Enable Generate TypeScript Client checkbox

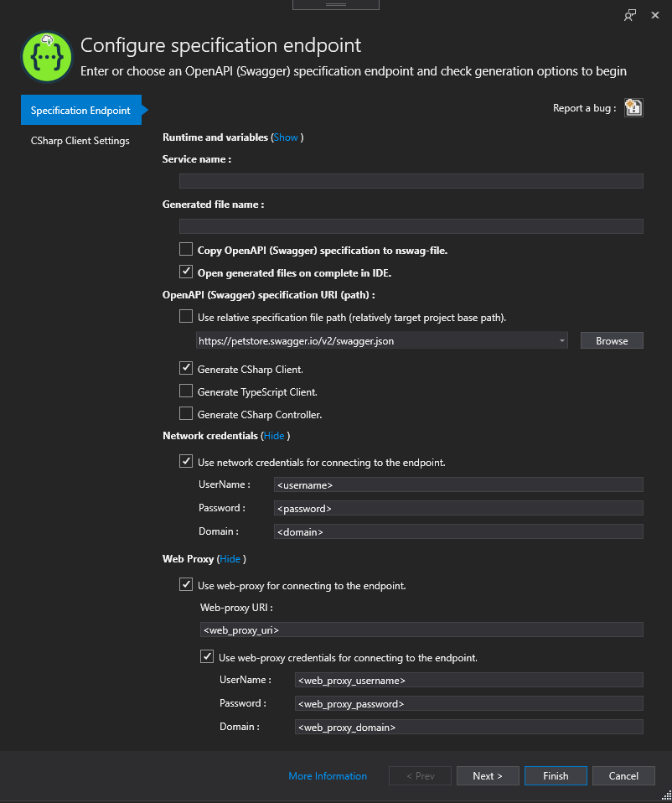point(186,391)
